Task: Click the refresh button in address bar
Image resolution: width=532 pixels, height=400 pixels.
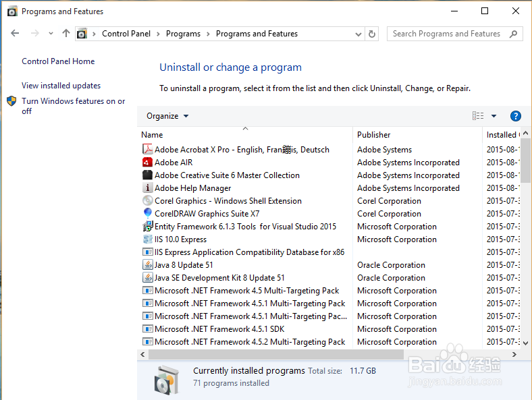Action: coord(372,34)
